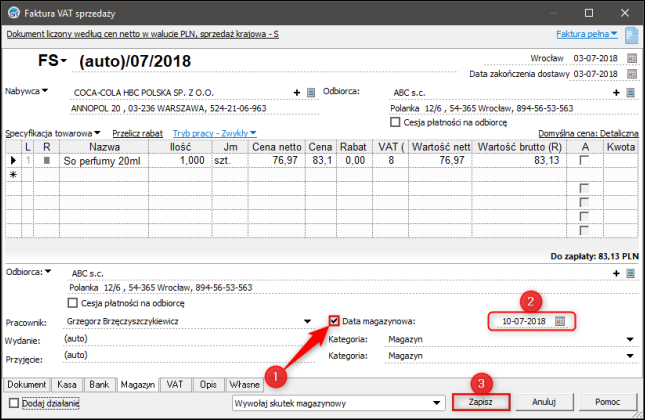Switch to Opis tab
Screen dimensions: 645x420
click(208, 385)
